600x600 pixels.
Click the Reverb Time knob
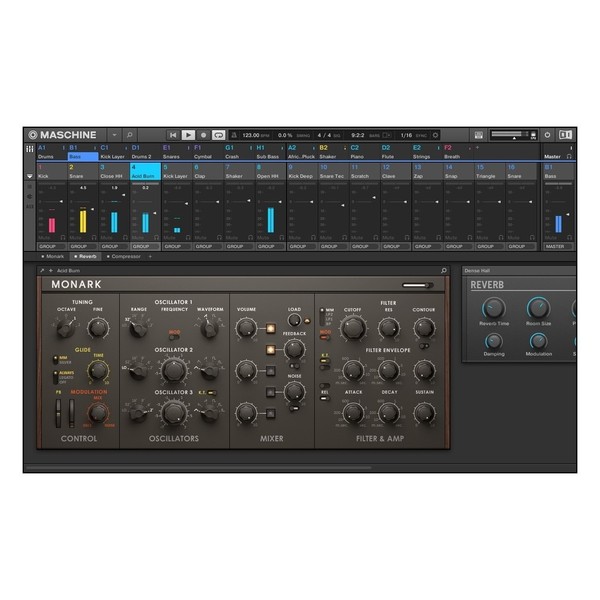point(494,308)
